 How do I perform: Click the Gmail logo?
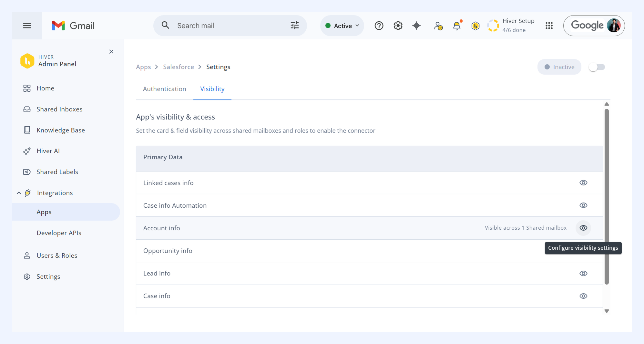(x=73, y=26)
